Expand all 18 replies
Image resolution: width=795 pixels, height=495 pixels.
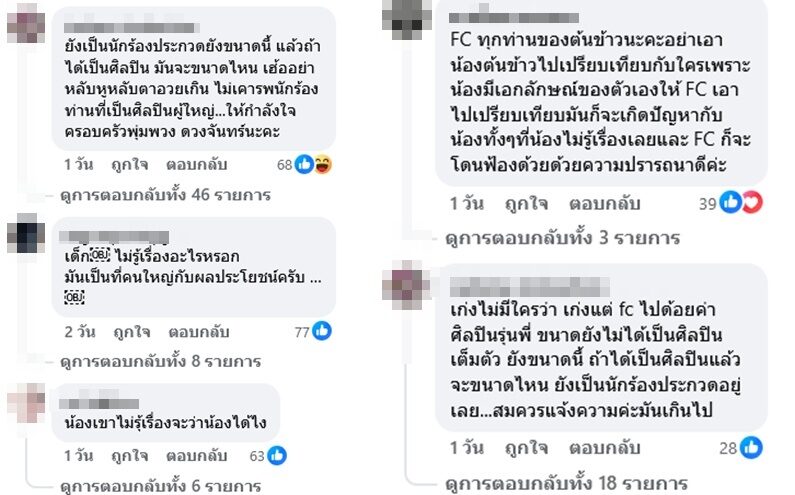(x=566, y=483)
